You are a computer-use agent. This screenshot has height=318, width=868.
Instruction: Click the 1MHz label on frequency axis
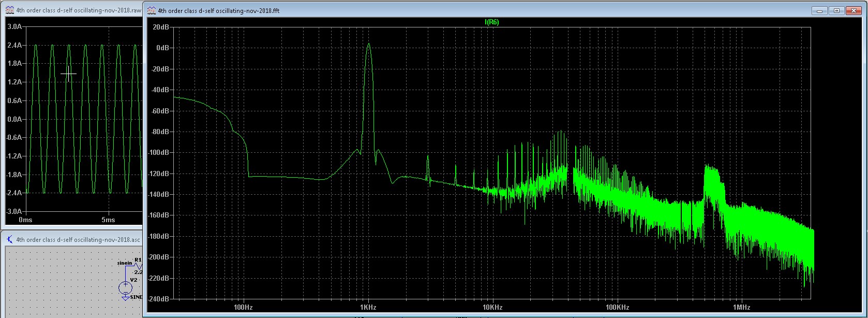tap(742, 307)
